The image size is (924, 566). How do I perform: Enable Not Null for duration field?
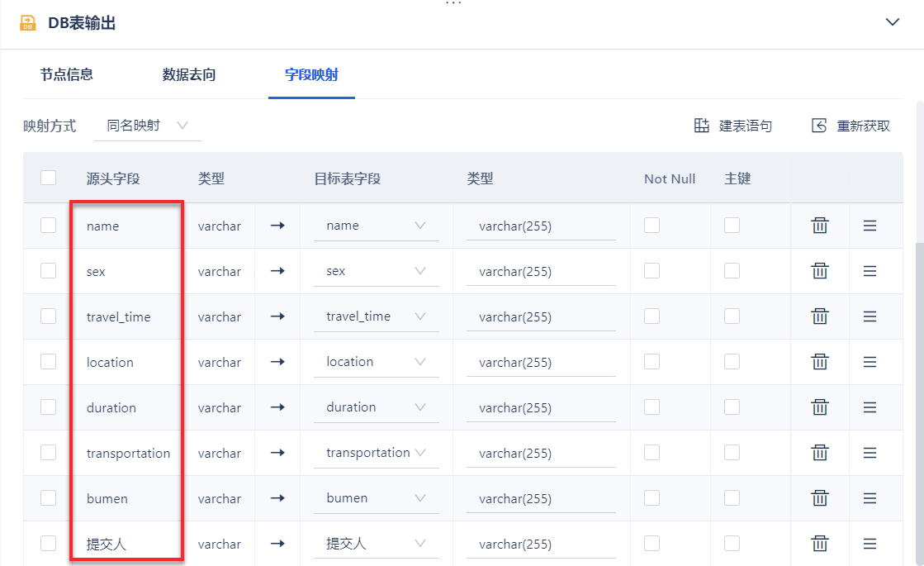tap(652, 407)
